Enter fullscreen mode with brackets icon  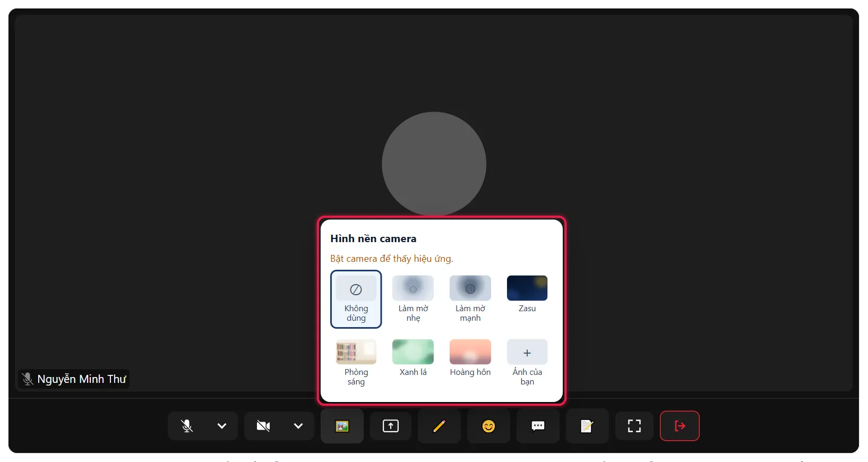pos(634,426)
